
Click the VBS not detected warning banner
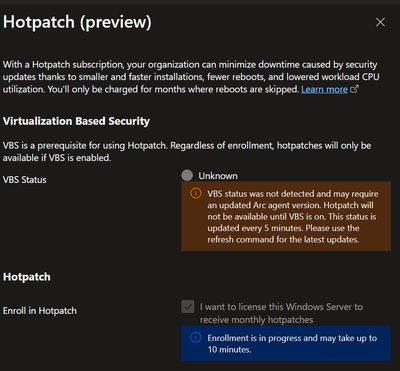(286, 216)
